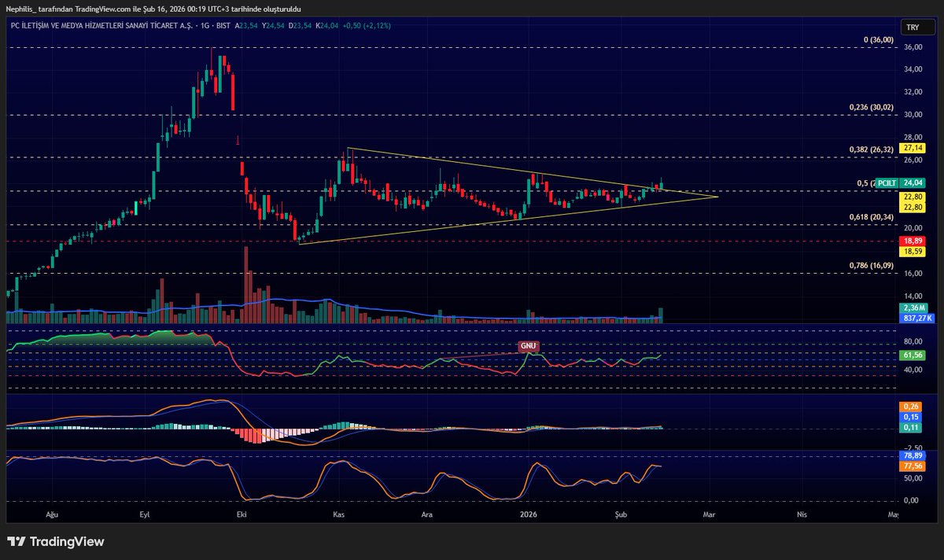Click the green 24,04 current price label
Viewport: 944px width, 560px height.
click(x=913, y=182)
